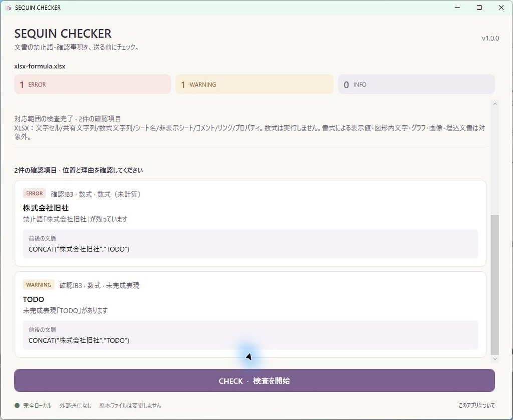The image size is (513, 420).
Task: Click the SEQUIN CHECKER app icon in title bar
Action: (x=8, y=7)
